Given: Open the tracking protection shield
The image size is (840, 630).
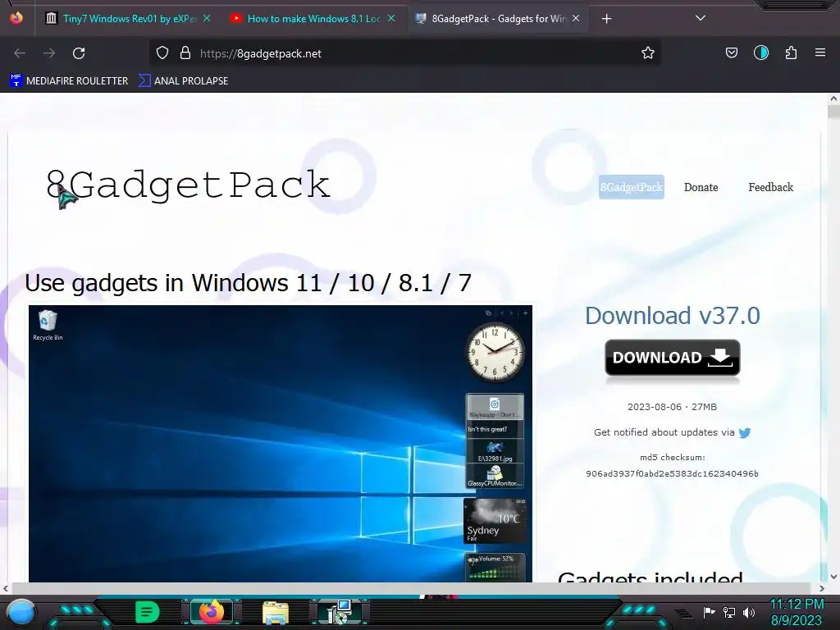Looking at the screenshot, I should (x=162, y=53).
